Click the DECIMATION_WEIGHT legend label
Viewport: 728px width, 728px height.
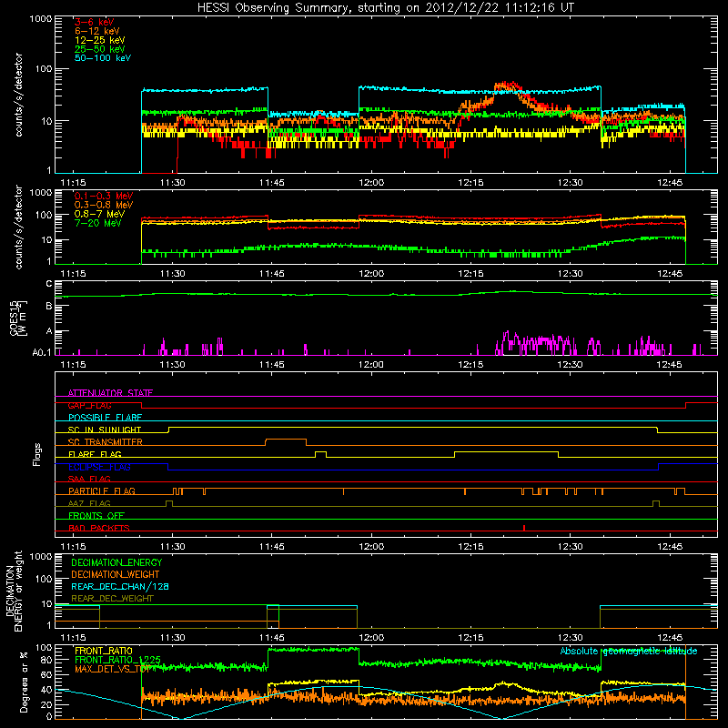(116, 574)
